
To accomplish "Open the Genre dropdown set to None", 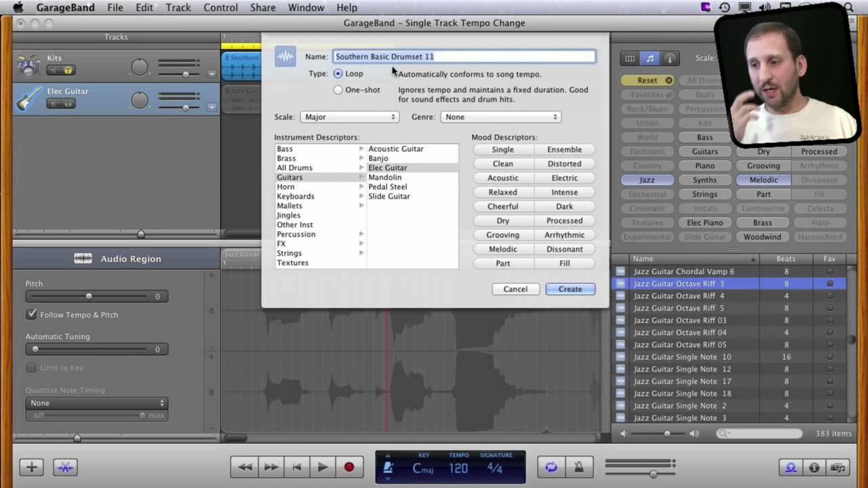I will coord(500,117).
